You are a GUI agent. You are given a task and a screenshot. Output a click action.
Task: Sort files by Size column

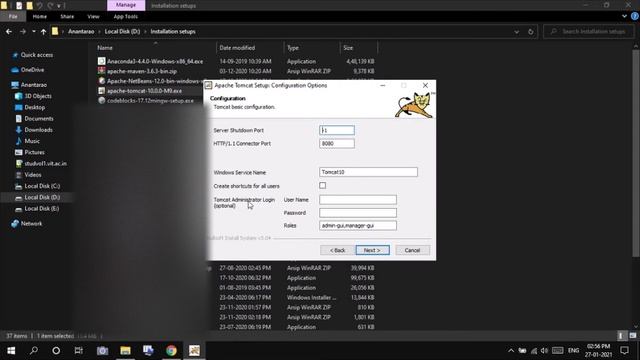(348, 48)
